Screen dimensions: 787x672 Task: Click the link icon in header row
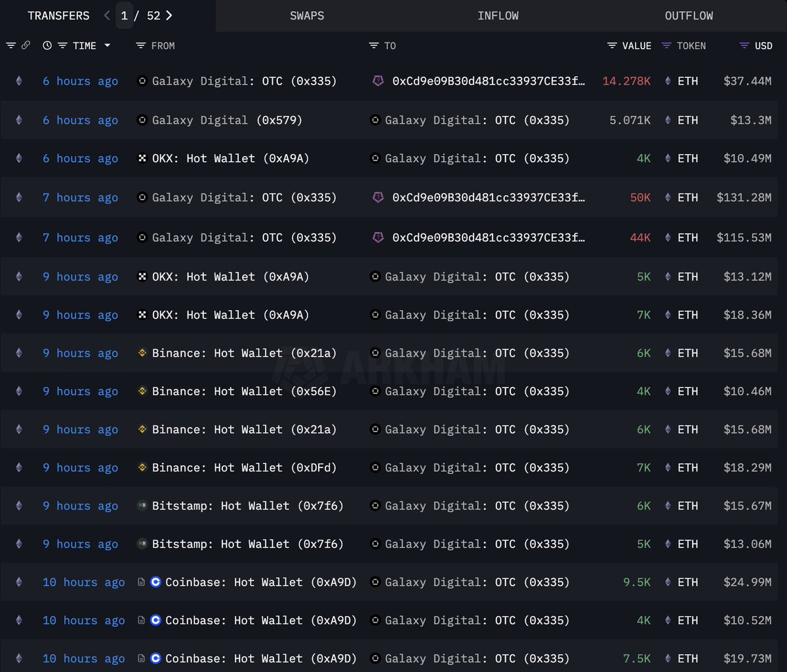[26, 45]
